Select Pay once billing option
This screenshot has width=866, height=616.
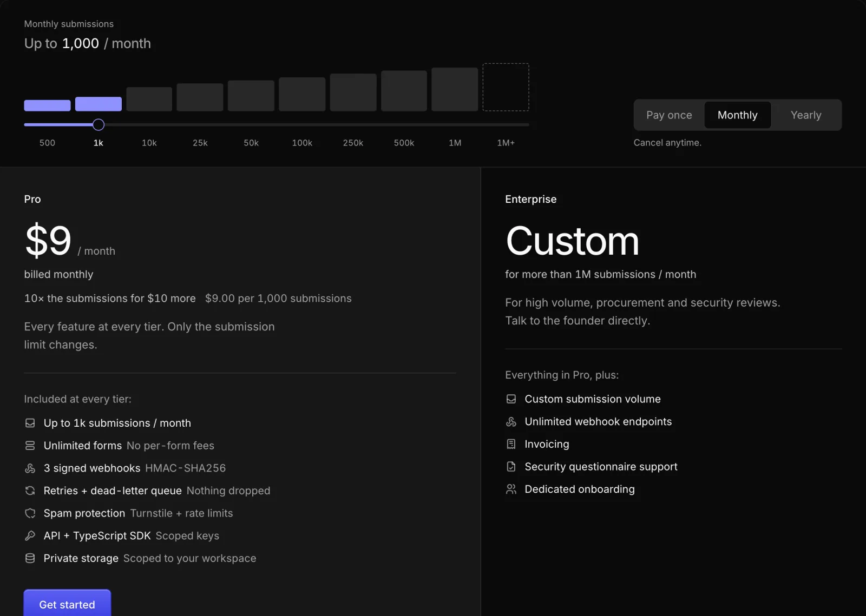click(x=669, y=115)
